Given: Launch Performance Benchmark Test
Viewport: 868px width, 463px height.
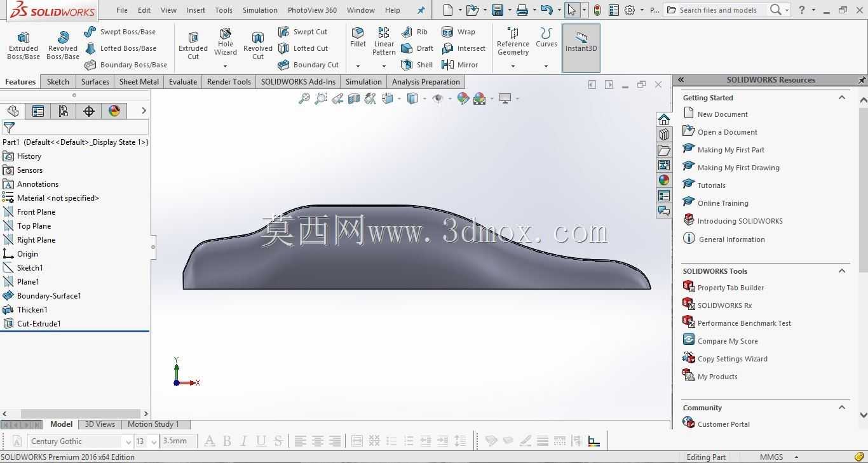Looking at the screenshot, I should tap(744, 323).
